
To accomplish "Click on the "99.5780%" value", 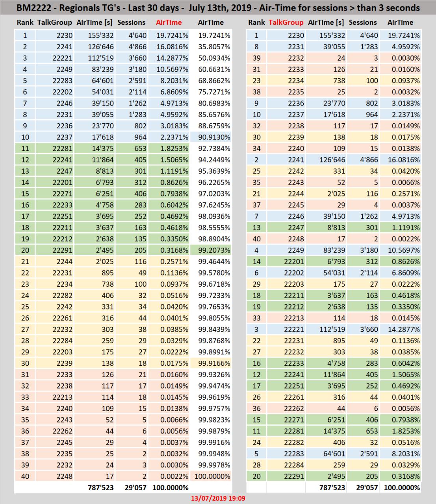I will 211,273.
